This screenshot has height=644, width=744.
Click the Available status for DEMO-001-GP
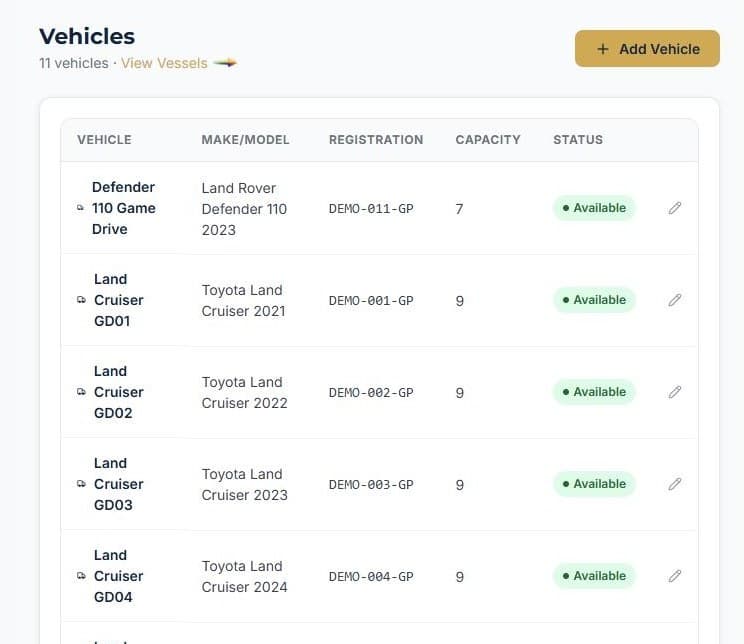point(594,300)
